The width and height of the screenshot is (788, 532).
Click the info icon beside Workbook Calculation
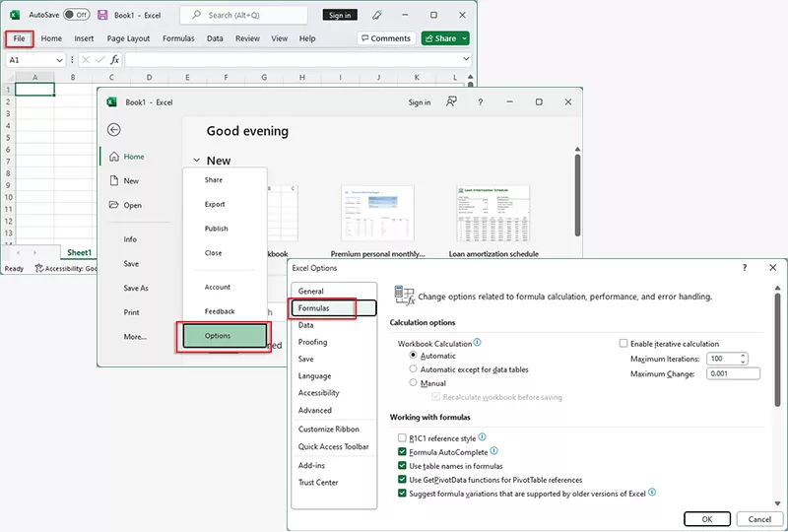click(x=478, y=343)
